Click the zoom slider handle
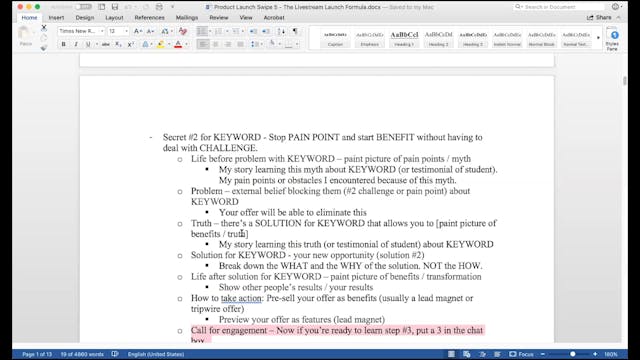This screenshot has height=360, width=640. point(573,354)
